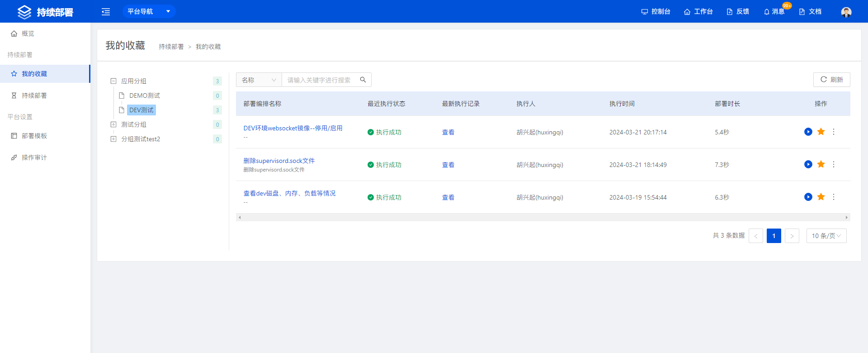The image size is (868, 353).
Task: Click the 2024-03-21 18:14:49 time cell
Action: [x=638, y=165]
